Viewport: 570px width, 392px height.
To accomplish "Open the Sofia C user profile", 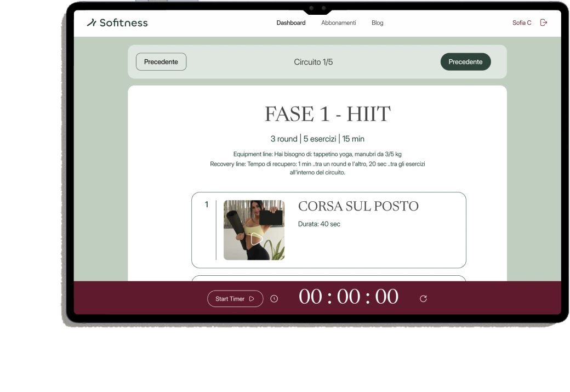I will coord(522,22).
